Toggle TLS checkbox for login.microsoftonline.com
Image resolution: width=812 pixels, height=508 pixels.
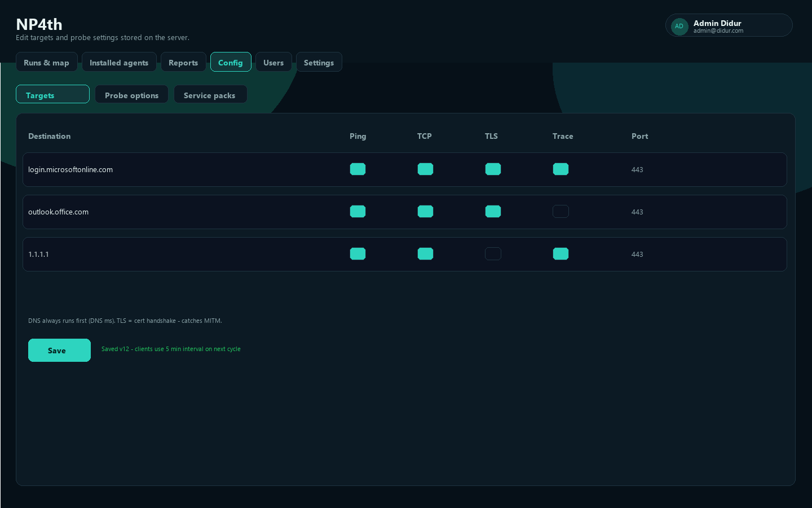pyautogui.click(x=493, y=169)
